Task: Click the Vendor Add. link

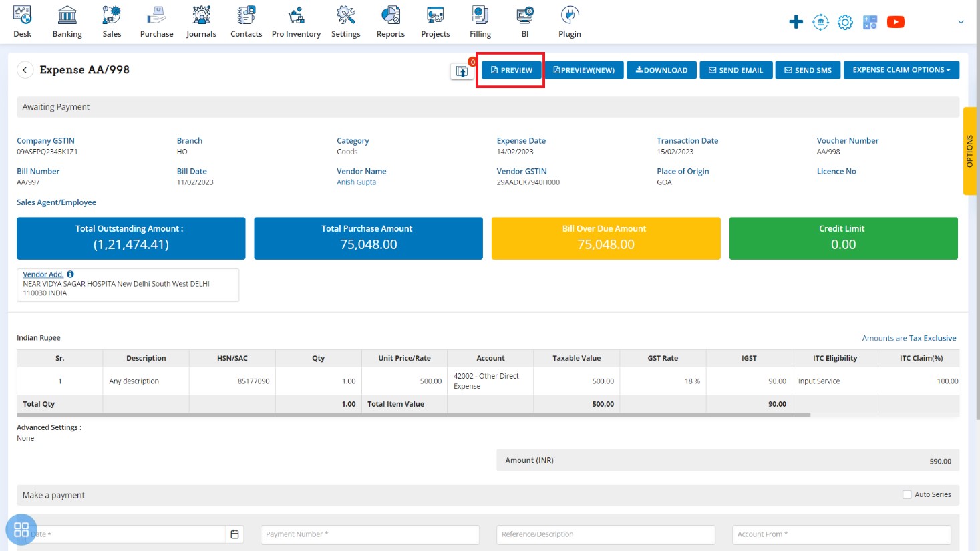Action: 43,274
